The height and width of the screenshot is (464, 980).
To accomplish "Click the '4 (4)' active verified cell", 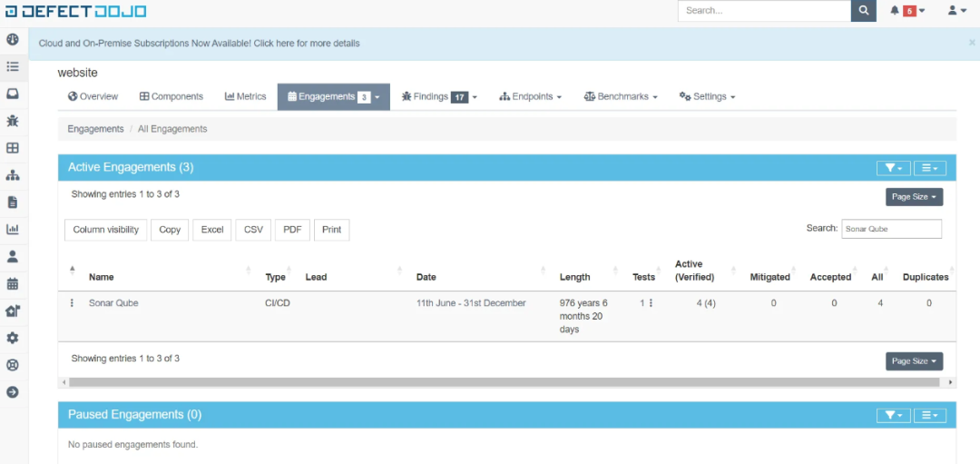I will click(706, 303).
